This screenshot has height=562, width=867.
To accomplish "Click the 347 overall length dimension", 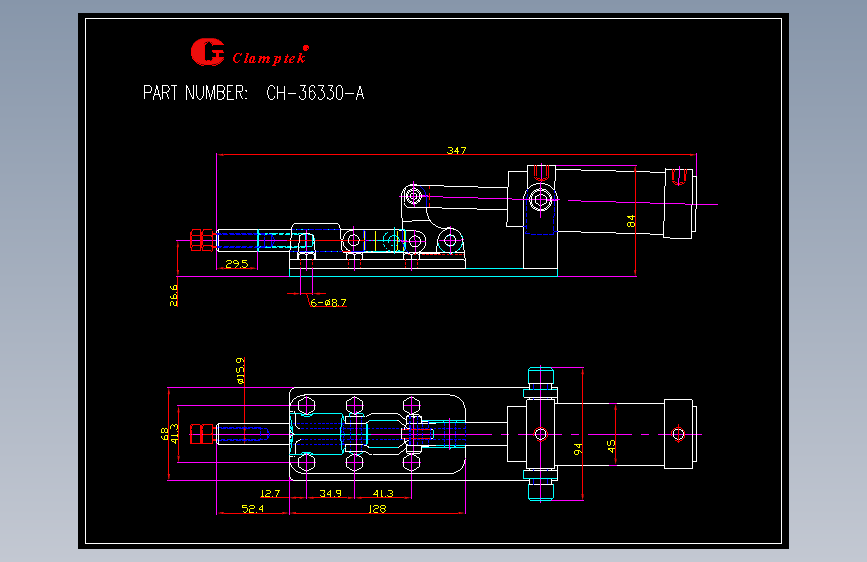I will tap(457, 150).
